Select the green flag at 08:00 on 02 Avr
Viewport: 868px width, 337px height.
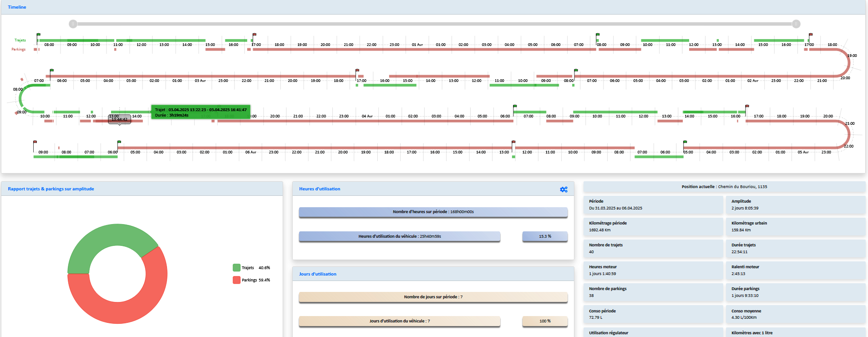click(x=576, y=71)
